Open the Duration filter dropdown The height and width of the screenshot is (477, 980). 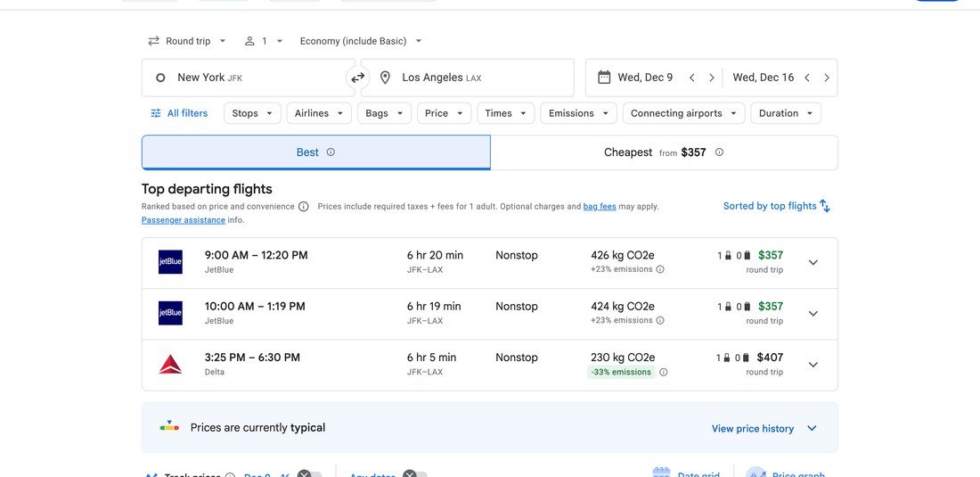point(786,113)
